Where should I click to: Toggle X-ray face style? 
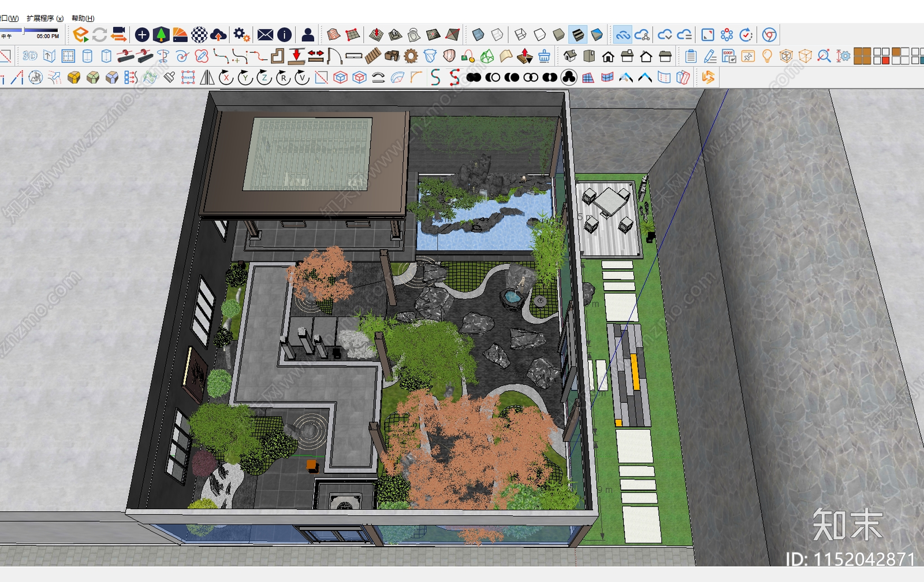(x=478, y=35)
